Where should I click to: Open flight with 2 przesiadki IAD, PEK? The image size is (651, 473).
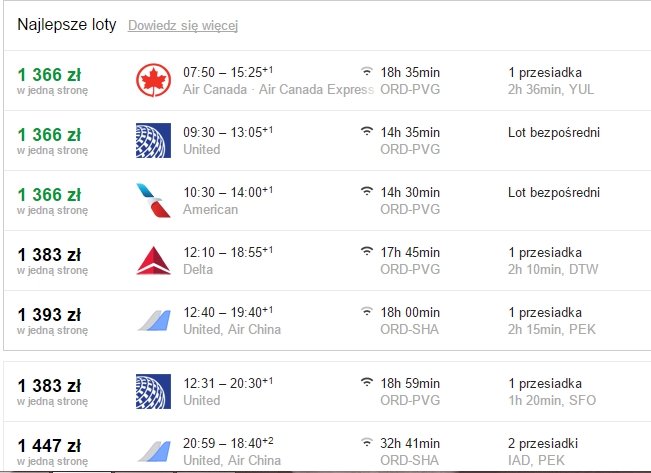327,448
